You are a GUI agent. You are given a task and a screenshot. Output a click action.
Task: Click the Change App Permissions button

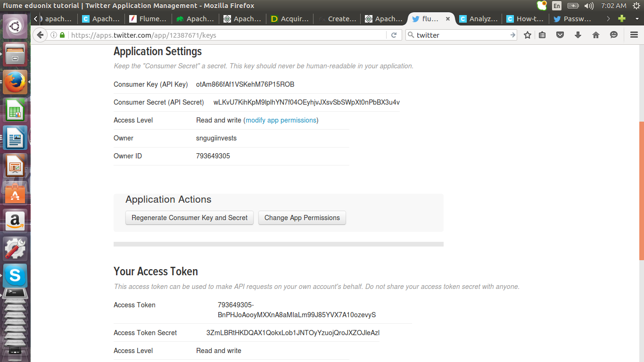[x=302, y=218]
